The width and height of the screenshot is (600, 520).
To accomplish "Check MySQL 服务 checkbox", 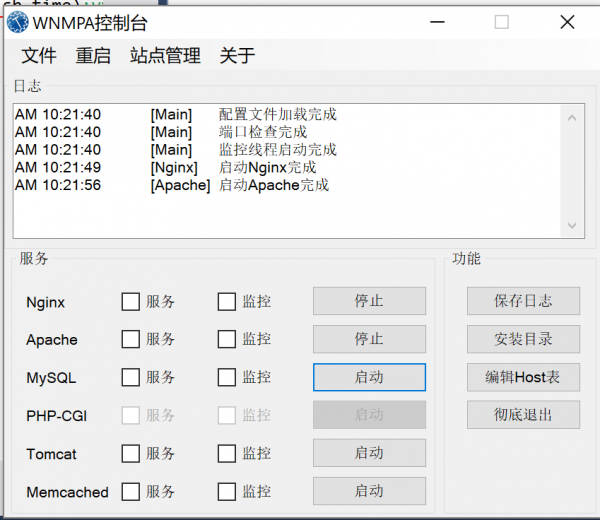I will 130,377.
